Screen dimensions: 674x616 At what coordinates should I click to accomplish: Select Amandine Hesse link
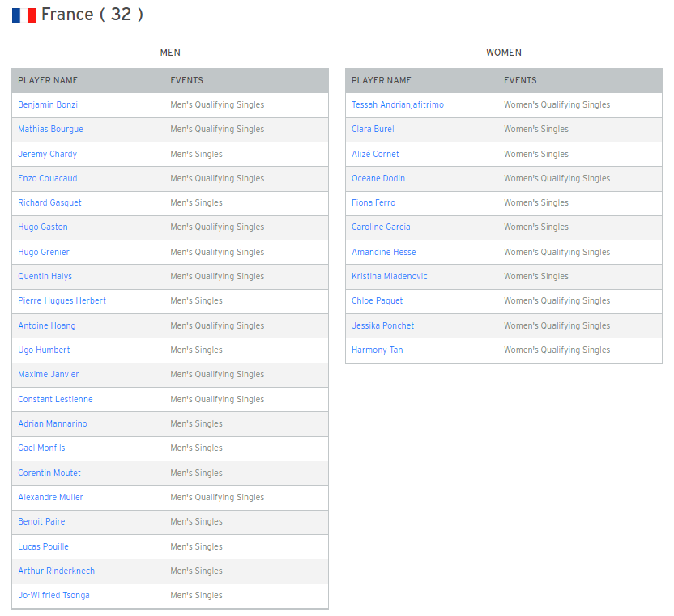coord(384,253)
